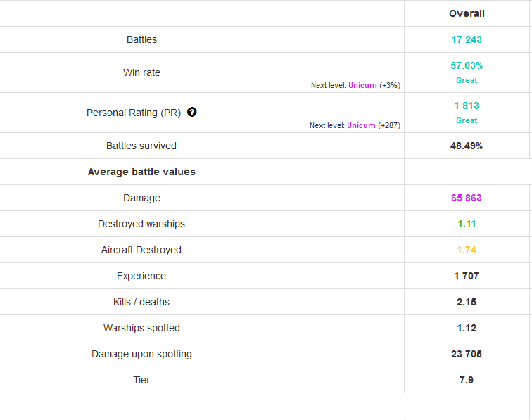Screen dimensions: 532x420
Task: Click the Kills / deaths value 2.15
Action: tap(467, 302)
